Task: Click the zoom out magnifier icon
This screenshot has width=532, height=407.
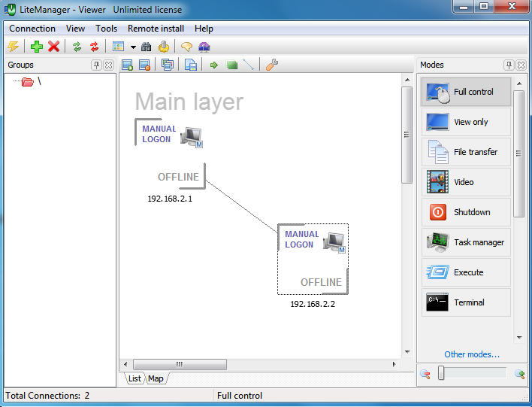Action: (x=425, y=374)
